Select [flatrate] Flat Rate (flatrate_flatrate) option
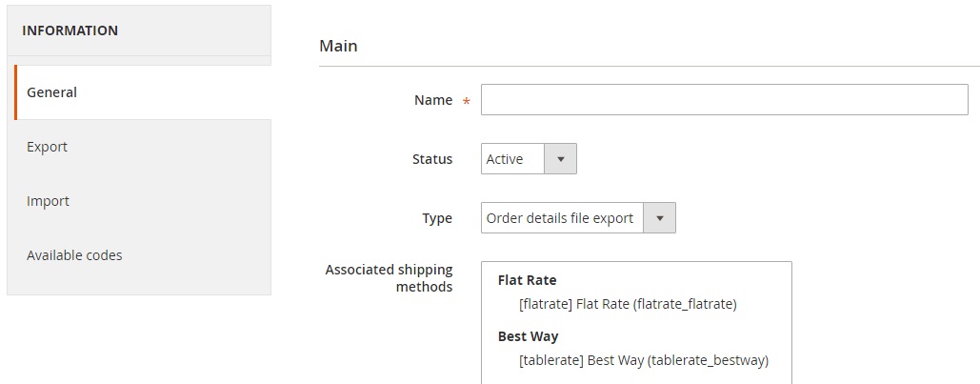Image resolution: width=980 pixels, height=384 pixels. (x=628, y=305)
